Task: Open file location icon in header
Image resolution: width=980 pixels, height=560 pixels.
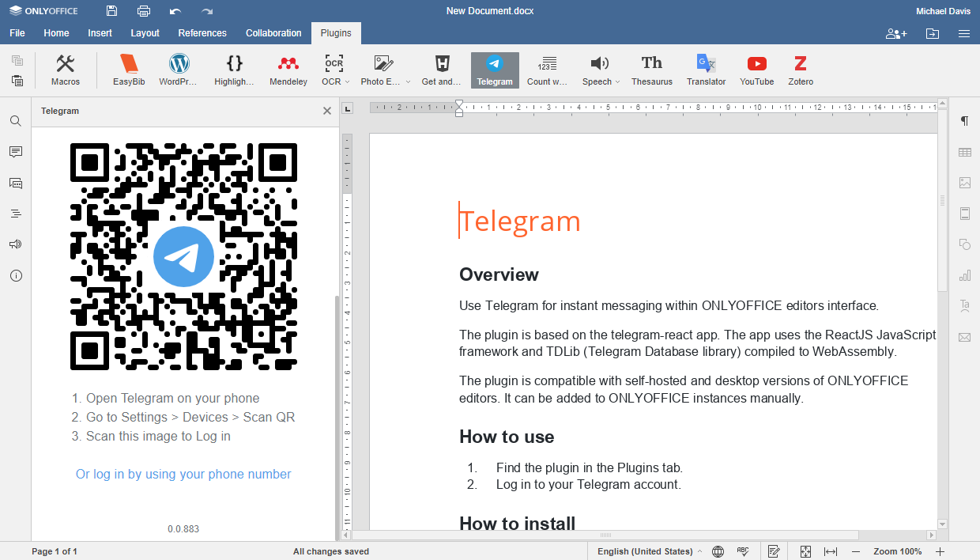Action: [x=933, y=33]
